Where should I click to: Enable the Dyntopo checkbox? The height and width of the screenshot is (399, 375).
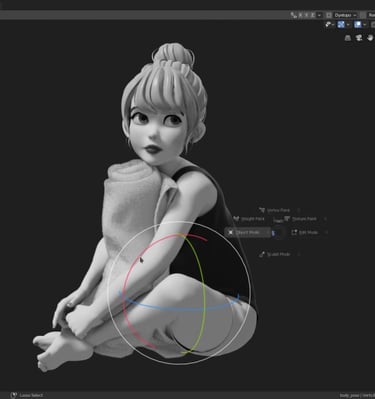(329, 15)
